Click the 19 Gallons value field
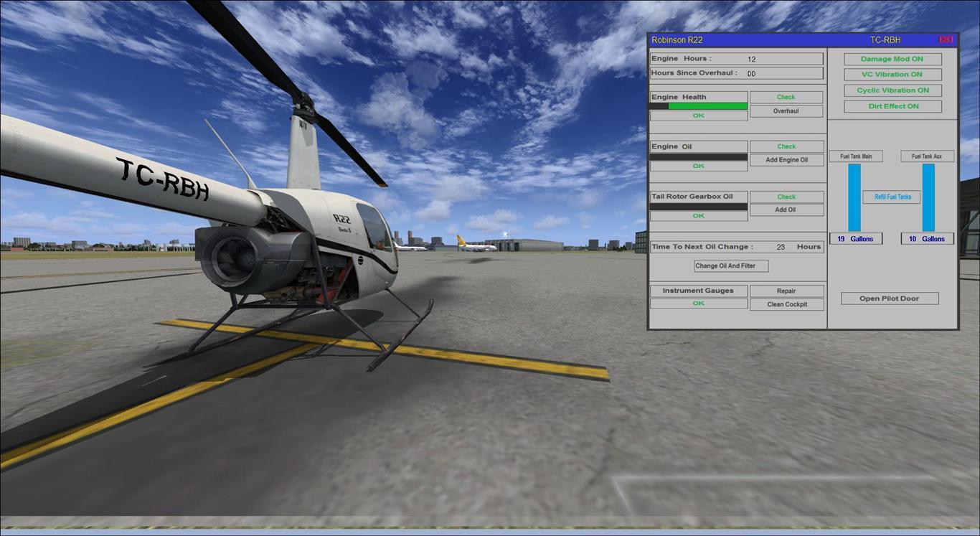The height and width of the screenshot is (536, 980). click(856, 239)
